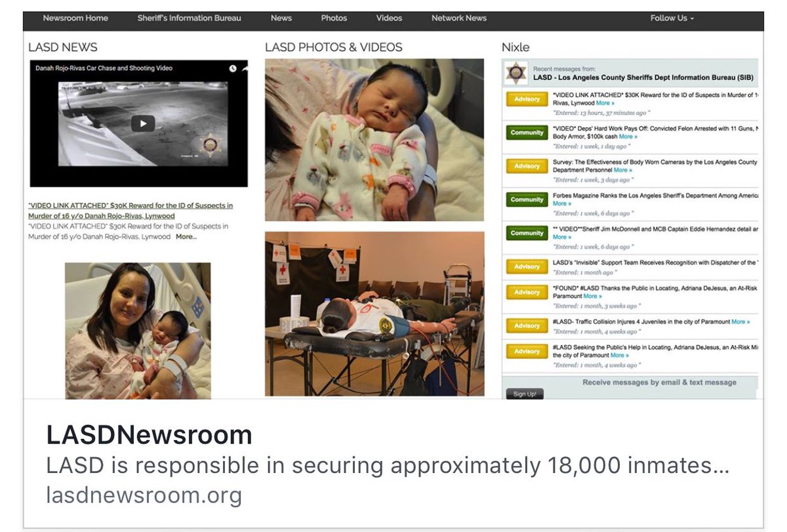This screenshot has width=787, height=532.
Task: Open the Newsroom Home menu item
Action: click(75, 18)
